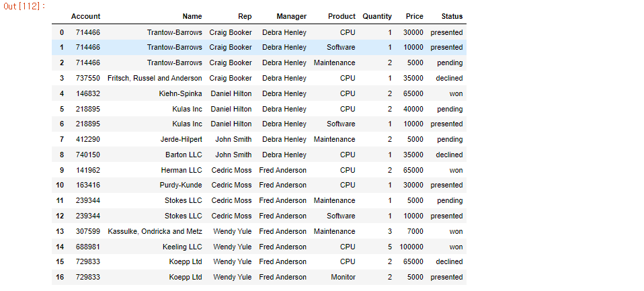This screenshot has height=291, width=644.
Task: Click Debra Henley in row 8
Action: coord(284,155)
